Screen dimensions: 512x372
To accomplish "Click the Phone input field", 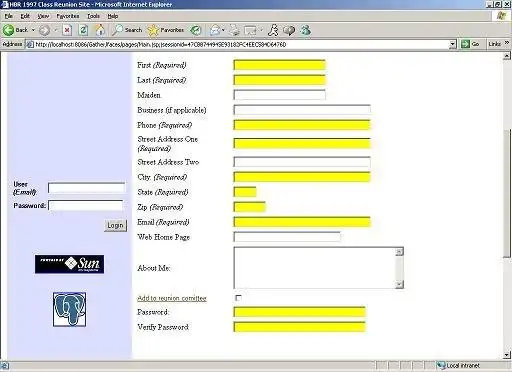I will pos(302,125).
